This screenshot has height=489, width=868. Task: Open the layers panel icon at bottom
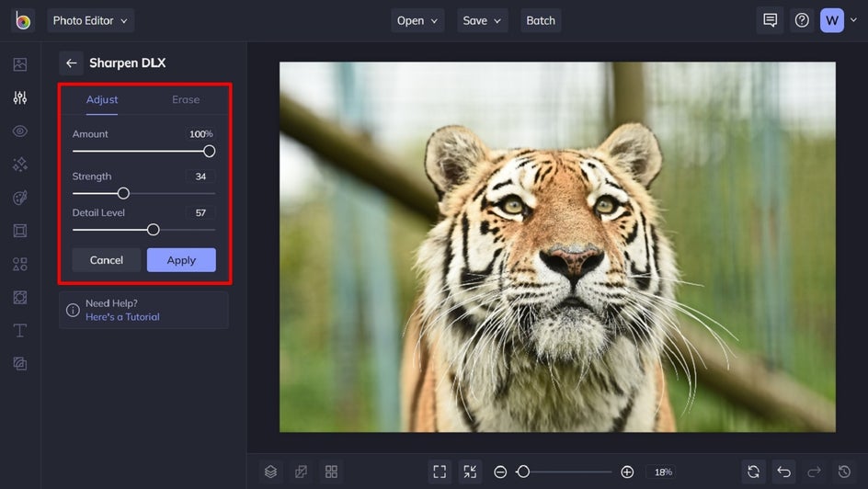(270, 472)
